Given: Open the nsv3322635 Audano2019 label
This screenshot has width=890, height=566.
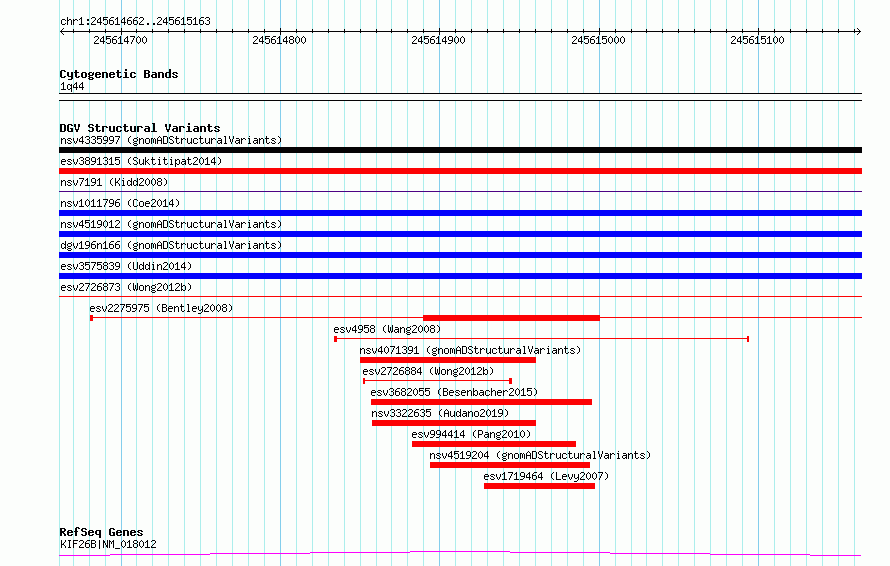Looking at the screenshot, I should (x=440, y=413).
